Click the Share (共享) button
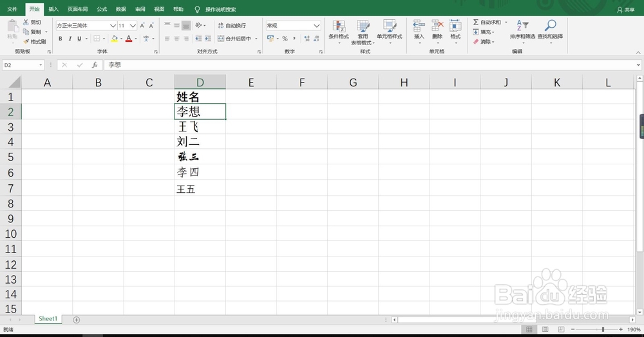This screenshot has width=644, height=337. (626, 10)
